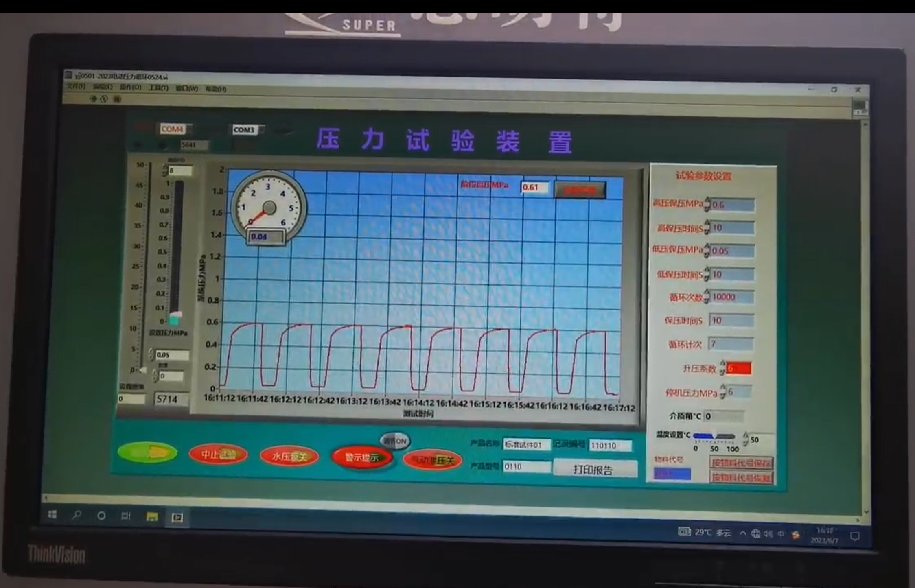Open the 文件(F) menu
The height and width of the screenshot is (588, 915).
(x=76, y=86)
